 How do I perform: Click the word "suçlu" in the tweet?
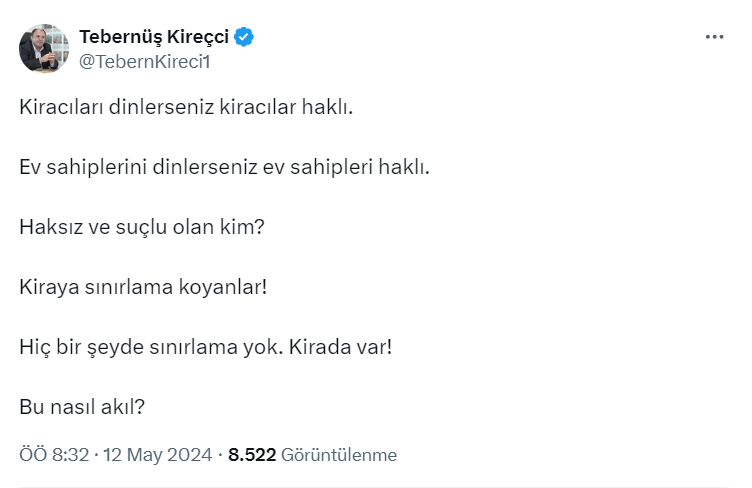click(x=135, y=227)
